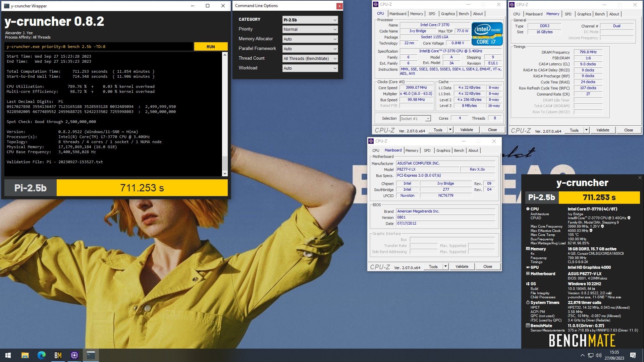Screen dimensions: 644x362
Task: Open the BenchMate taskbar icon
Action: (58, 355)
